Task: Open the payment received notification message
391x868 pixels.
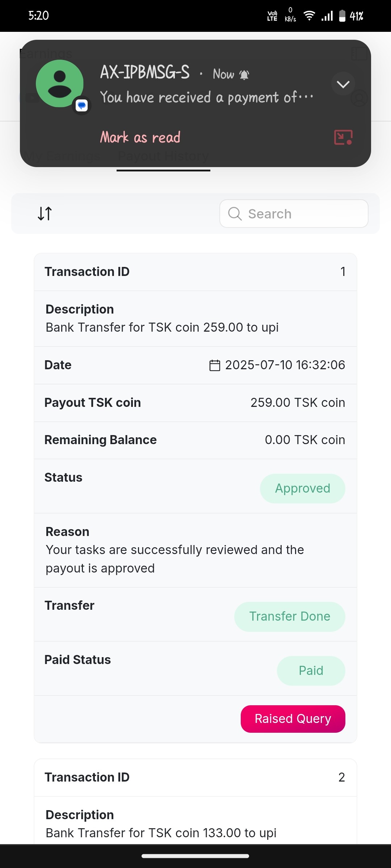Action: point(206,97)
